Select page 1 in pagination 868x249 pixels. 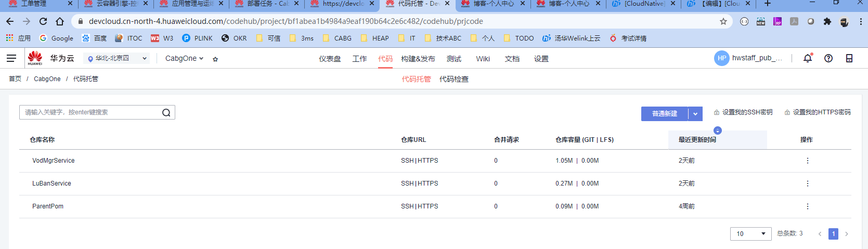833,234
